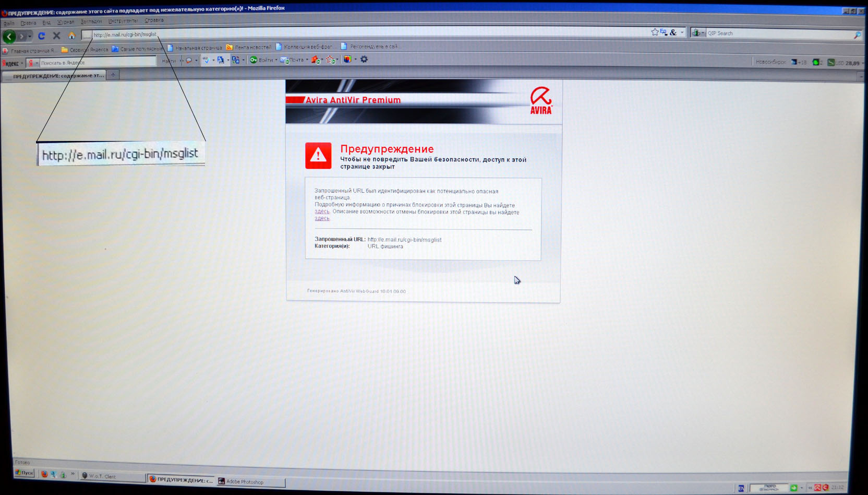Click the Новосибирск city label in Yandex bar

tap(770, 62)
